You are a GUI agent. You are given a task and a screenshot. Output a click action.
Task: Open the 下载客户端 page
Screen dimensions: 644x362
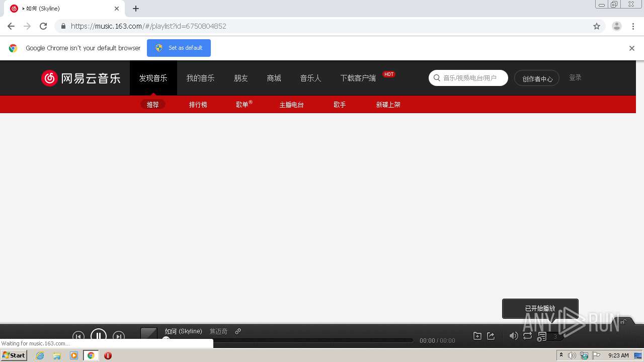click(358, 78)
